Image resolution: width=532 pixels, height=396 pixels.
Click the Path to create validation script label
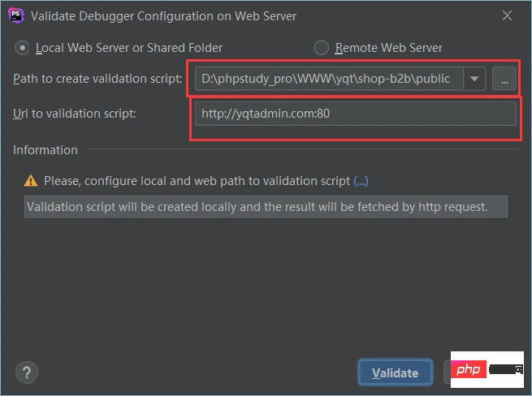tap(97, 79)
